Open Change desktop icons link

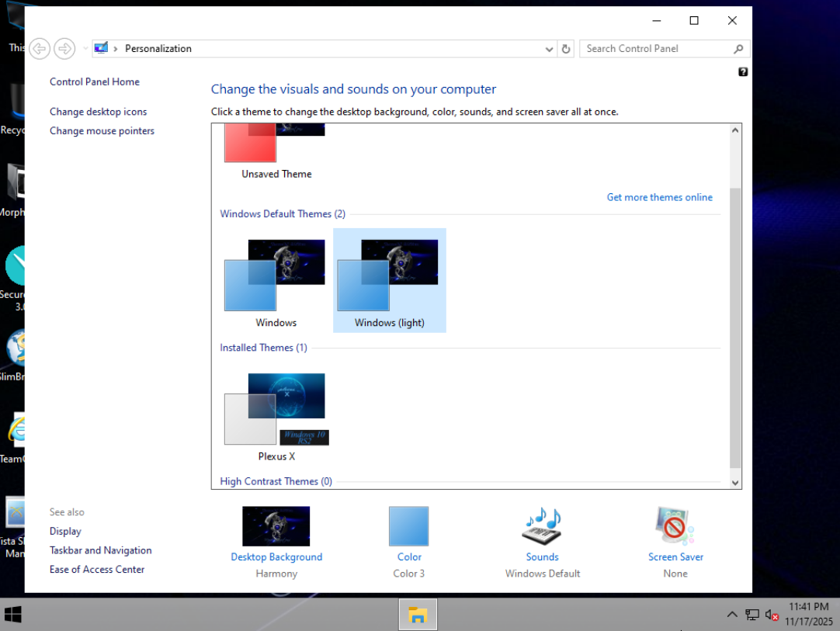(98, 112)
